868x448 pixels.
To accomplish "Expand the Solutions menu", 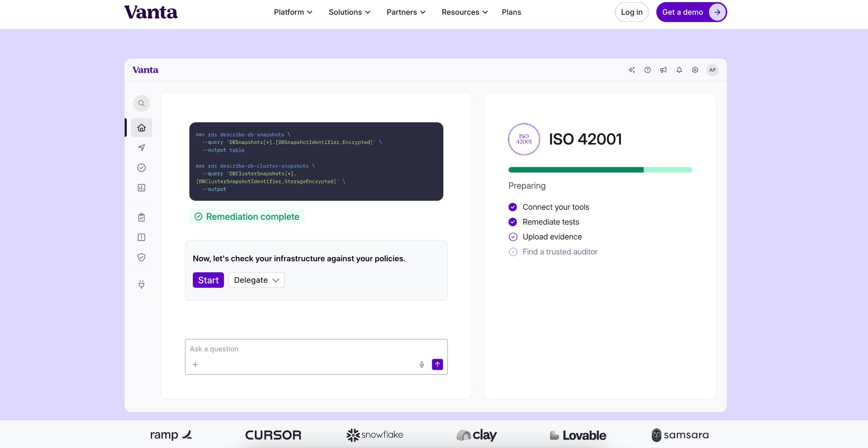I will (x=350, y=12).
